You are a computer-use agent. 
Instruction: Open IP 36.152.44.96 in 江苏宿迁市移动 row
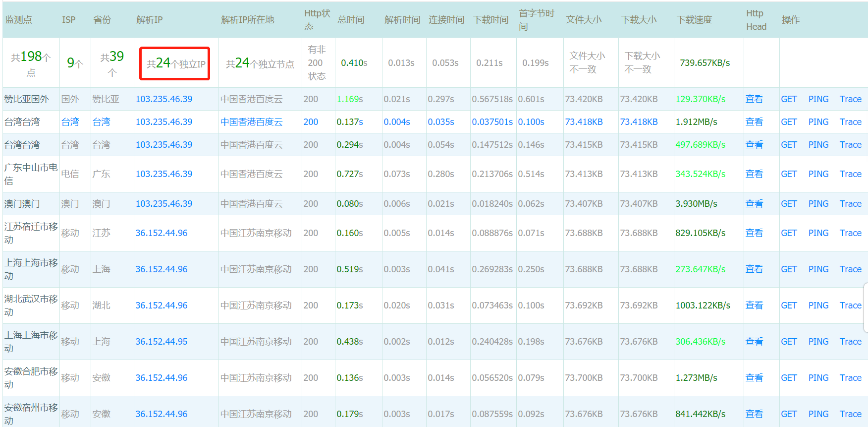pyautogui.click(x=162, y=233)
